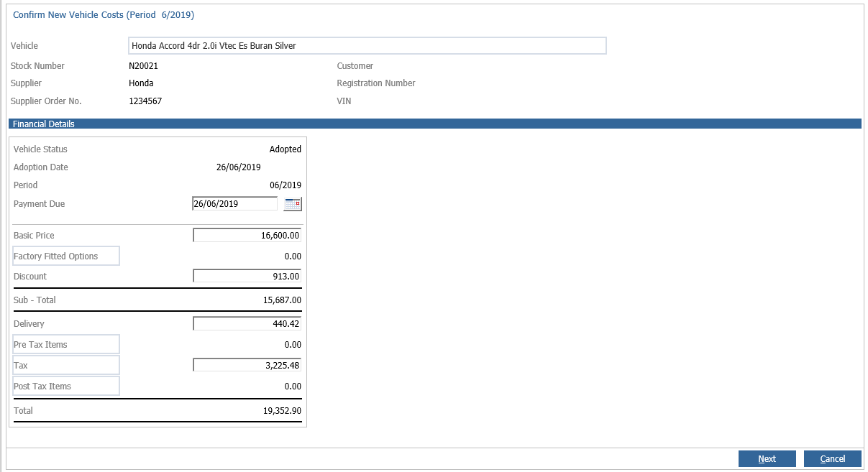Image resolution: width=868 pixels, height=472 pixels.
Task: Click the Stock Number value N20021
Action: click(144, 66)
